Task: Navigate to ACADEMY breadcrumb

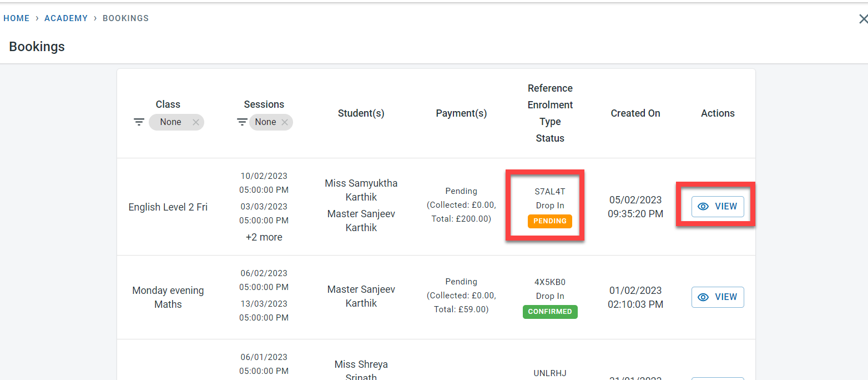Action: (66, 18)
